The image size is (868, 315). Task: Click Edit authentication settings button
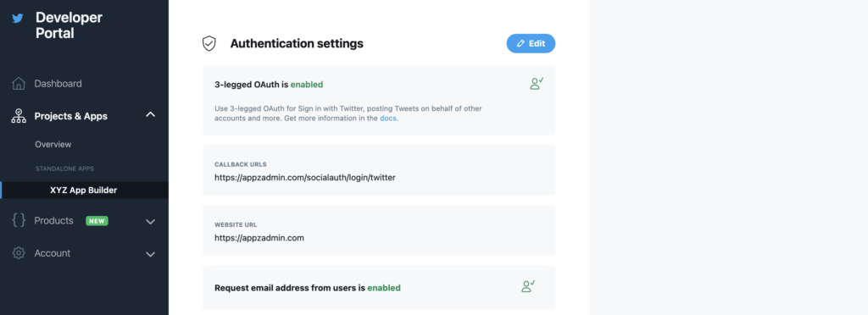pos(531,44)
